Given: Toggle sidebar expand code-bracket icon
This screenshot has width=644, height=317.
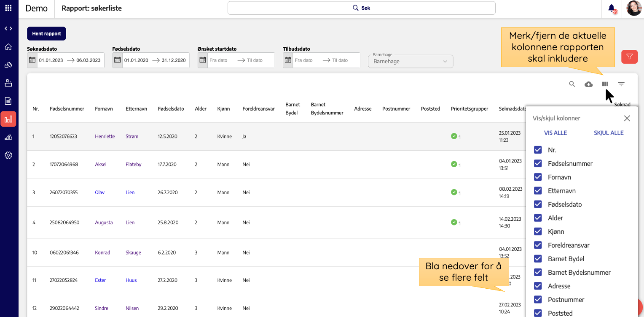Looking at the screenshot, I should point(8,29).
